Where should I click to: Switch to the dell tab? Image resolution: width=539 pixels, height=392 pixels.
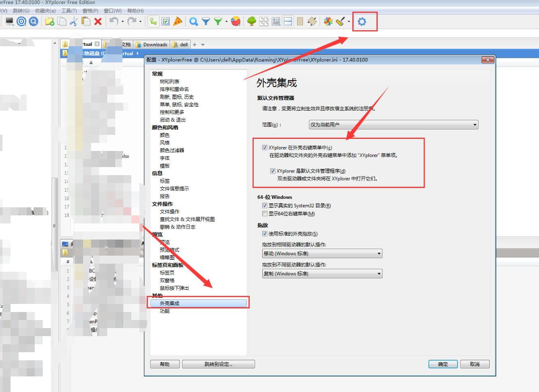(181, 45)
